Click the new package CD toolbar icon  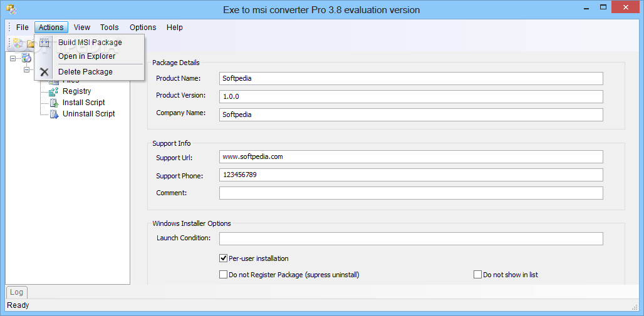click(18, 43)
